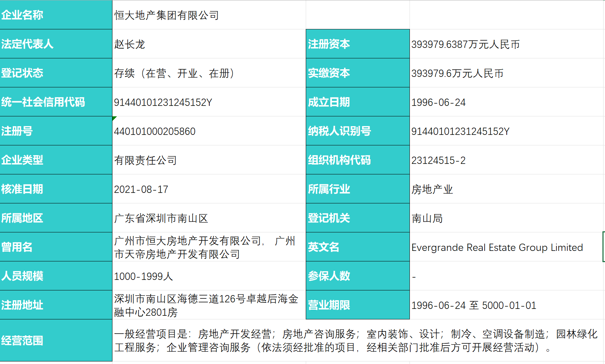Screen dimensions: 605x364
Task: Select the 实缴资本 label cell
Action: 358,73
